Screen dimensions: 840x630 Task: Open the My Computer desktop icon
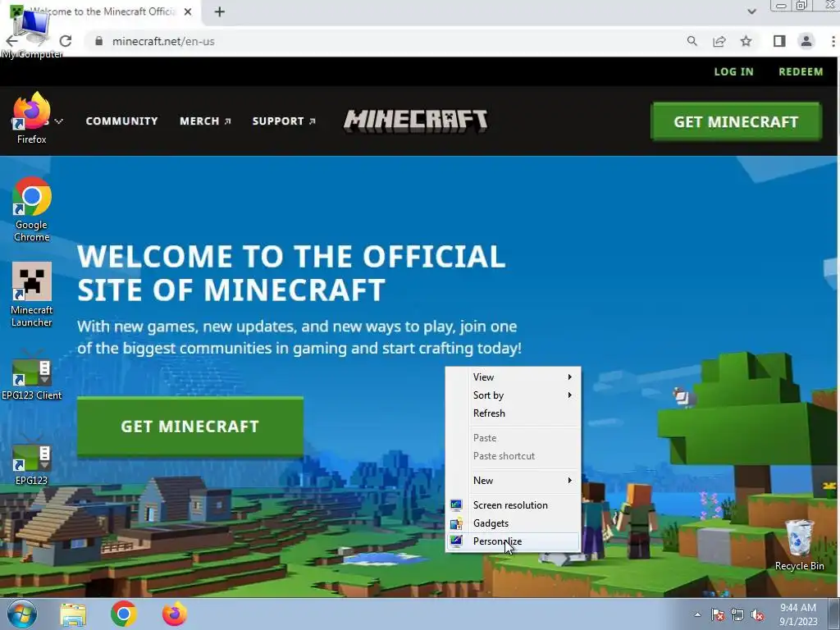coord(31,33)
